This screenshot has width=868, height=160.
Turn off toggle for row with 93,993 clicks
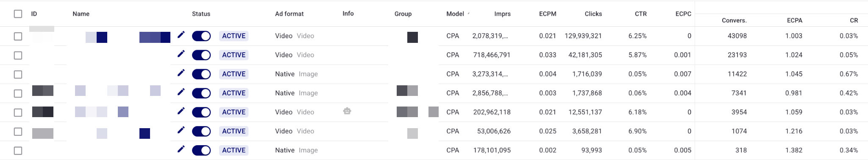click(x=201, y=150)
